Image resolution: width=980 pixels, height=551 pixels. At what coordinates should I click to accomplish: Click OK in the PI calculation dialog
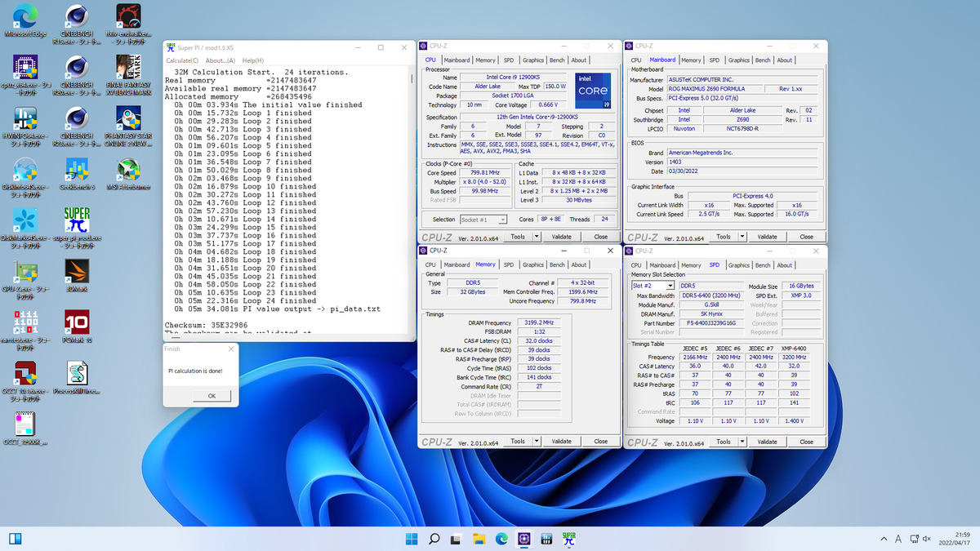211,395
